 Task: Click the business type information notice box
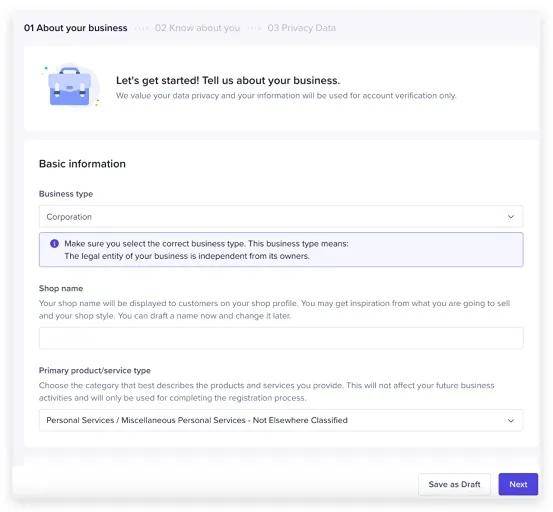pyautogui.click(x=281, y=249)
